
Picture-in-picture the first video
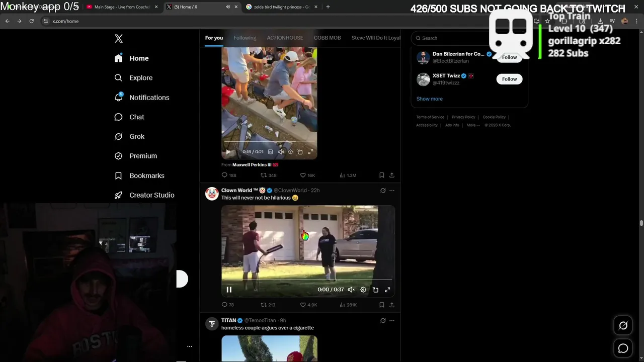click(300, 152)
